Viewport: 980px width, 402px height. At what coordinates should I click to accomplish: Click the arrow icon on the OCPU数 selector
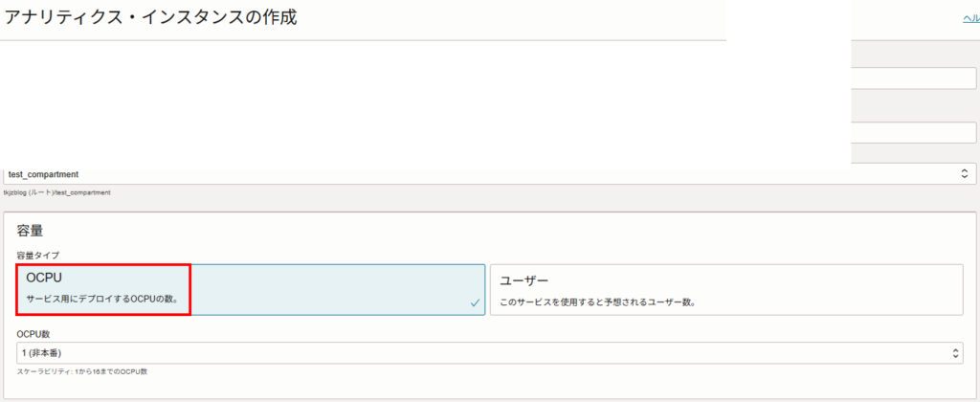[x=955, y=353]
